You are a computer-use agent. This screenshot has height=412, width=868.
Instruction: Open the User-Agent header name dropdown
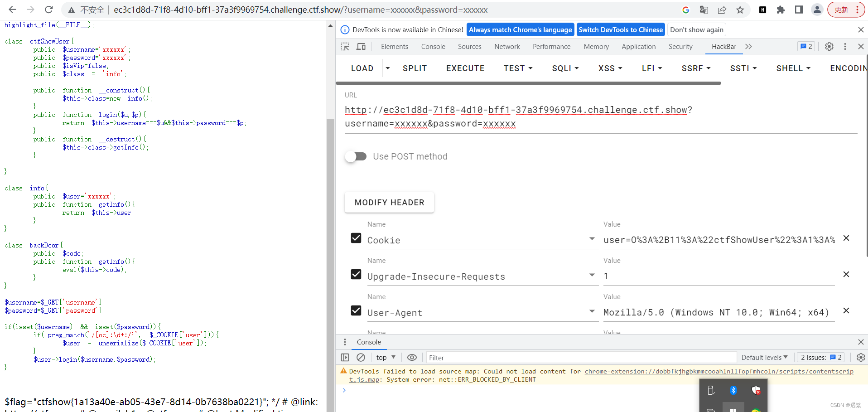(x=592, y=311)
